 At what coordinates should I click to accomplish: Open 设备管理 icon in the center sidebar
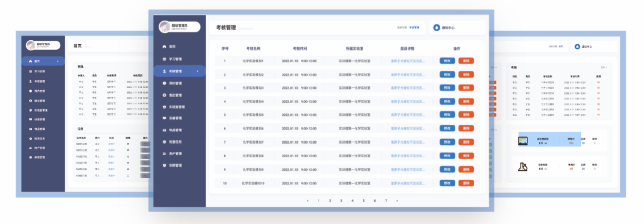coord(164,118)
